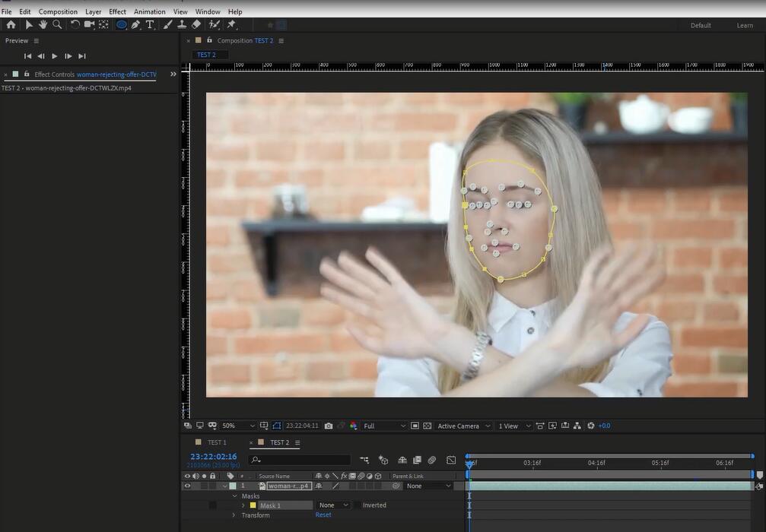766x532 pixels.
Task: Enable frame blending for timeline
Action: [x=417, y=460]
